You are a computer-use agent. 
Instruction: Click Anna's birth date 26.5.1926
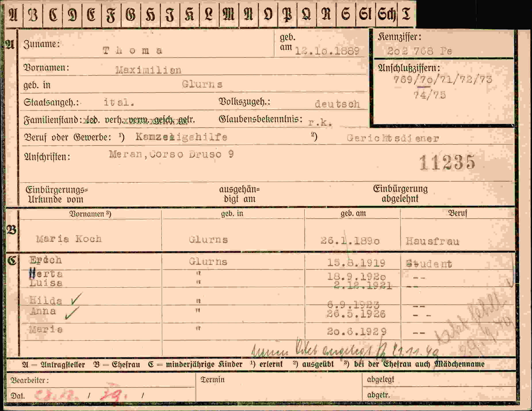click(x=356, y=314)
